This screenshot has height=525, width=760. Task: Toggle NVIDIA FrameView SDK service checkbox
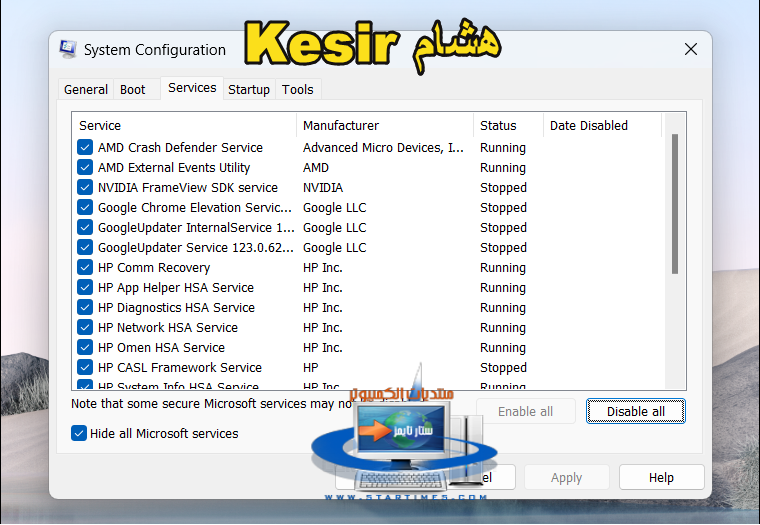(85, 187)
